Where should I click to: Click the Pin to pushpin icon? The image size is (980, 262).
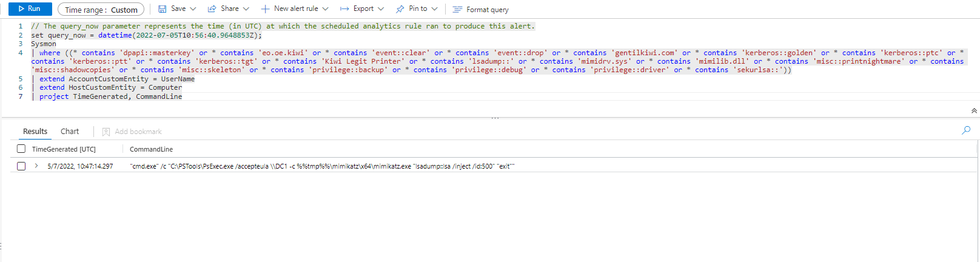(400, 9)
